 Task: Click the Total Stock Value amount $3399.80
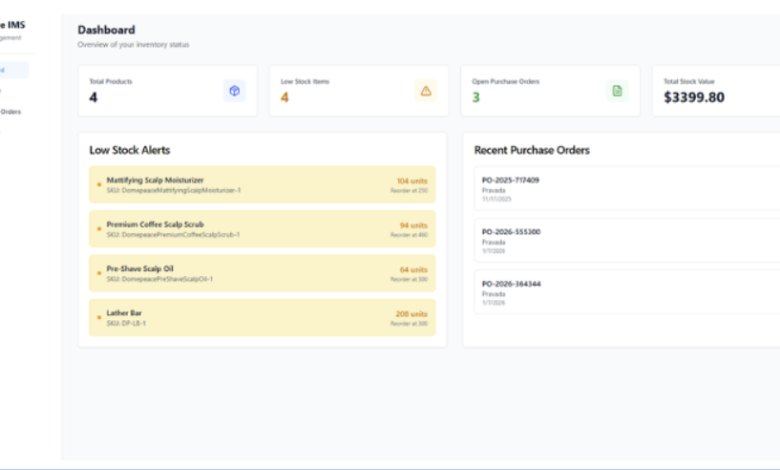[694, 97]
